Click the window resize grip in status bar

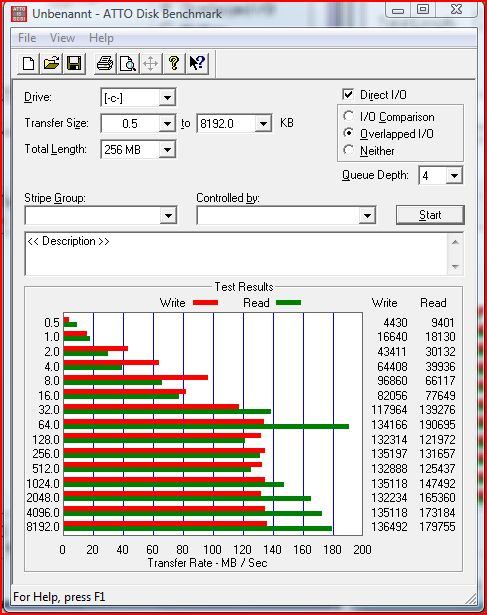[x=471, y=599]
